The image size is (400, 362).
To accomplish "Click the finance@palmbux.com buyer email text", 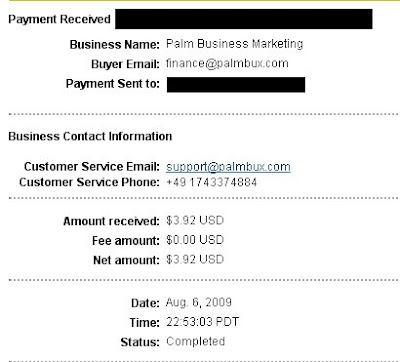I will [227, 63].
